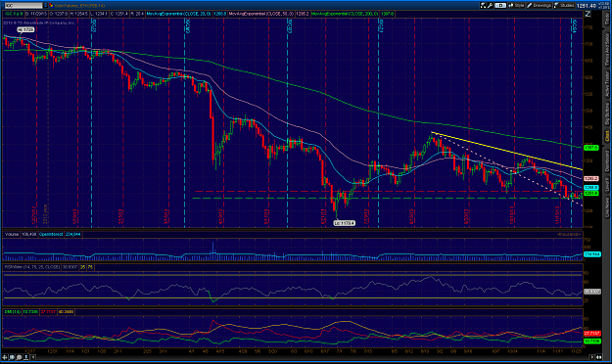Image resolution: width=612 pixels, height=364 pixels.
Task: Click the O: 1237.0 open value
Action: point(58,14)
